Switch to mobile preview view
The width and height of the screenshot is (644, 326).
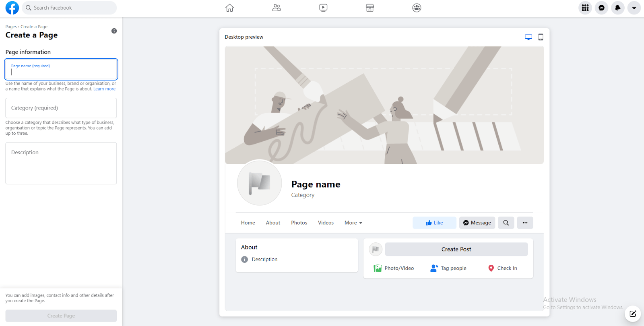(541, 37)
